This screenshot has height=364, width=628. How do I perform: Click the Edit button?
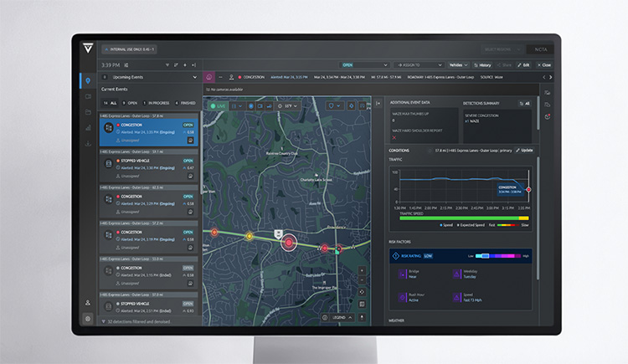pyautogui.click(x=523, y=65)
